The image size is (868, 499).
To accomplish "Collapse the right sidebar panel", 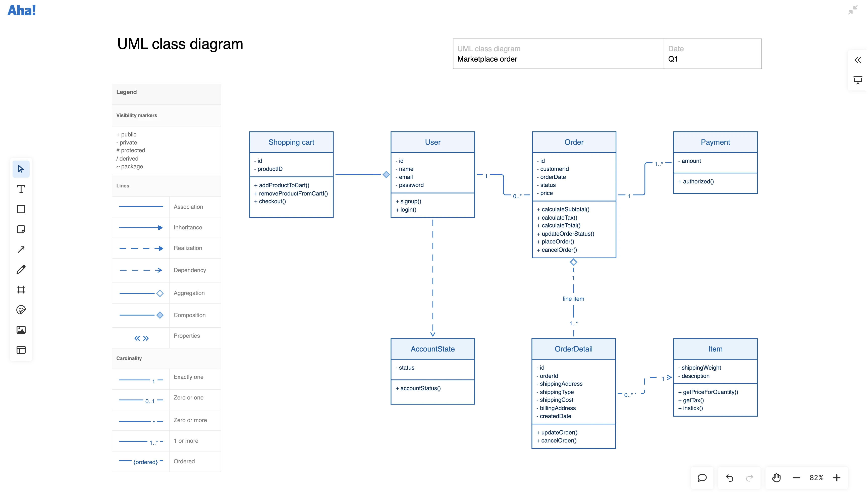I will 858,60.
